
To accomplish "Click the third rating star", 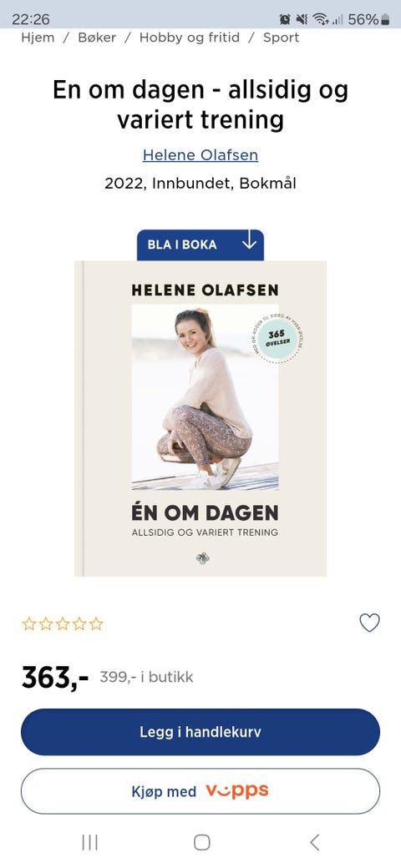I will [63, 624].
